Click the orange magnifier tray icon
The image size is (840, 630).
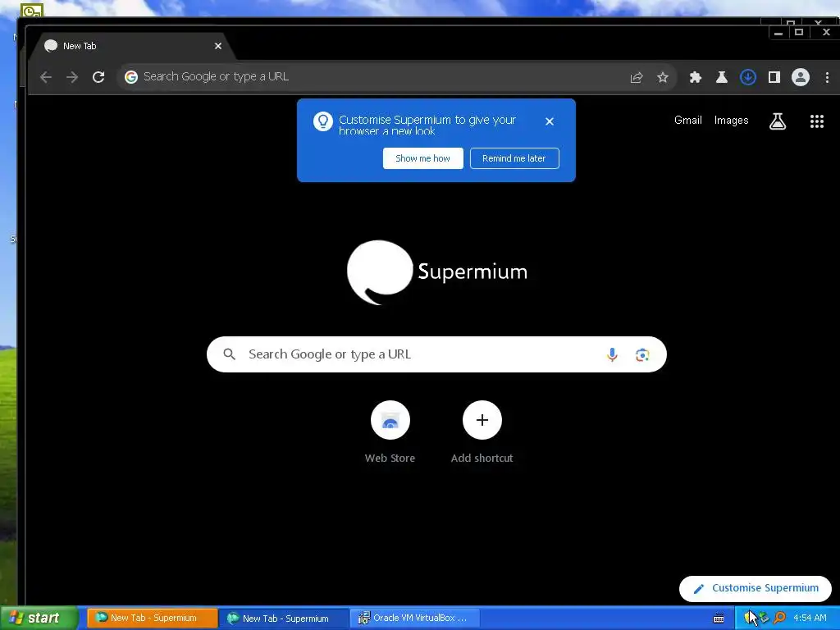click(x=779, y=619)
